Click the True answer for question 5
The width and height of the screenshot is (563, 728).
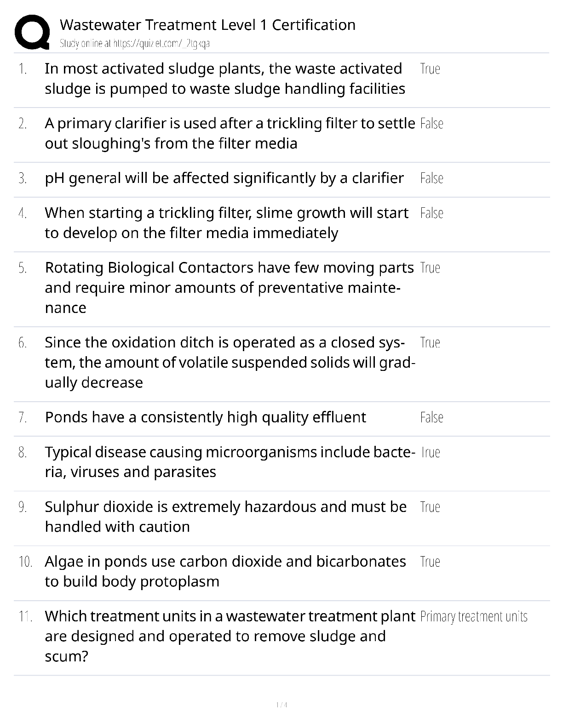click(x=430, y=268)
